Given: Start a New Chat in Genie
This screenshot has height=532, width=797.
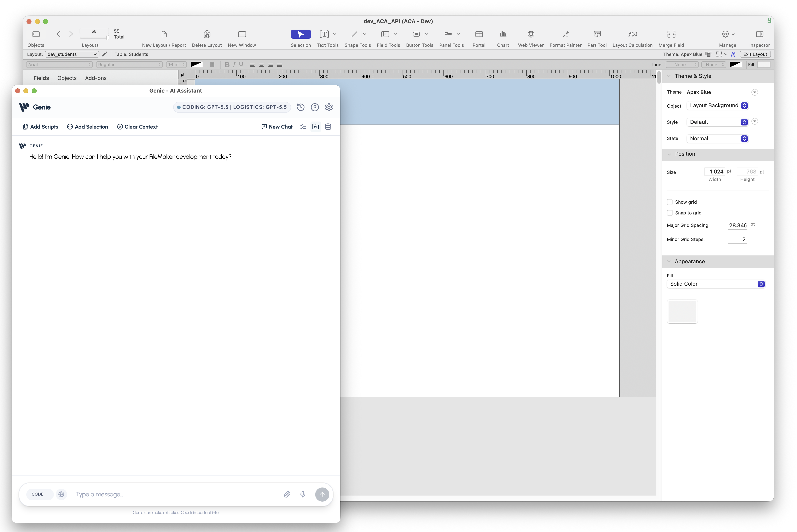Looking at the screenshot, I should (x=277, y=126).
